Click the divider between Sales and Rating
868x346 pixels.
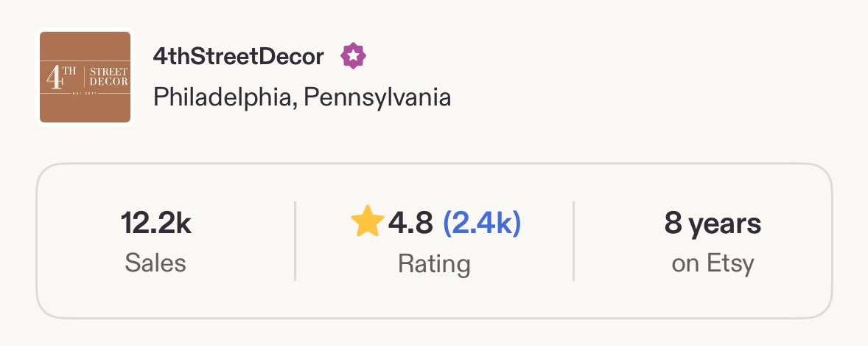click(295, 241)
